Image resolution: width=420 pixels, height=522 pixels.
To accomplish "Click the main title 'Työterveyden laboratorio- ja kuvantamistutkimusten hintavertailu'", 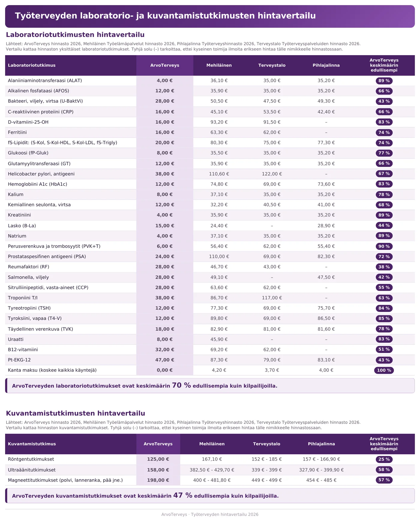I will coord(165,16).
